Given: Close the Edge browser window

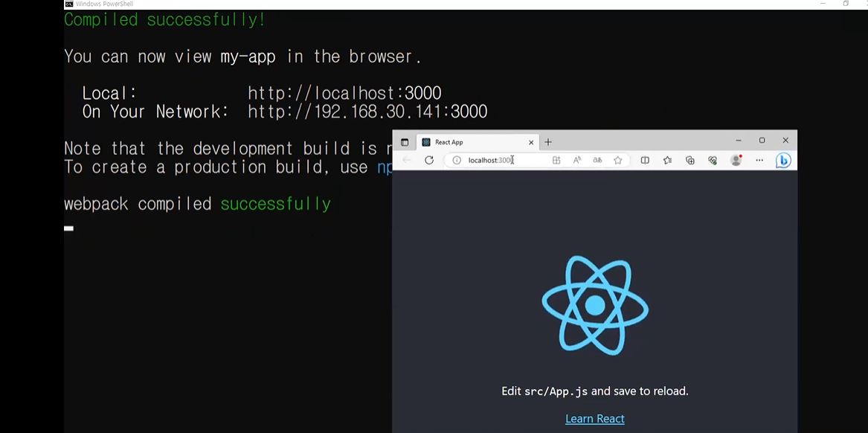Looking at the screenshot, I should [x=785, y=141].
